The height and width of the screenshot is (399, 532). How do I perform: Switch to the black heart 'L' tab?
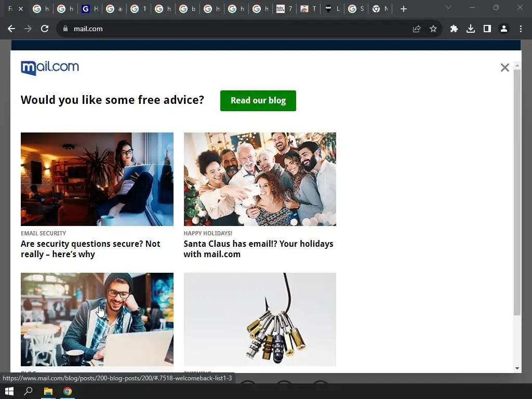coord(333,9)
